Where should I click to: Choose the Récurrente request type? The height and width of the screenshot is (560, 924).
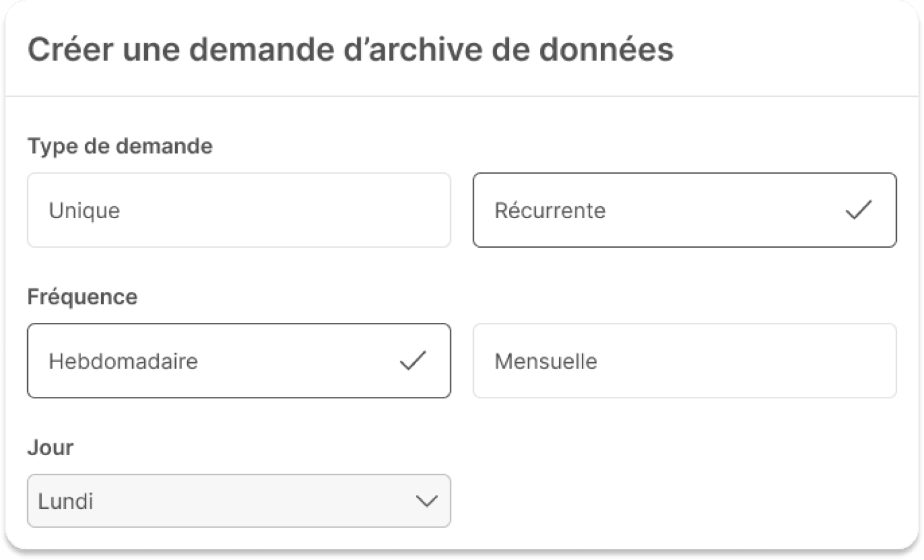[684, 210]
